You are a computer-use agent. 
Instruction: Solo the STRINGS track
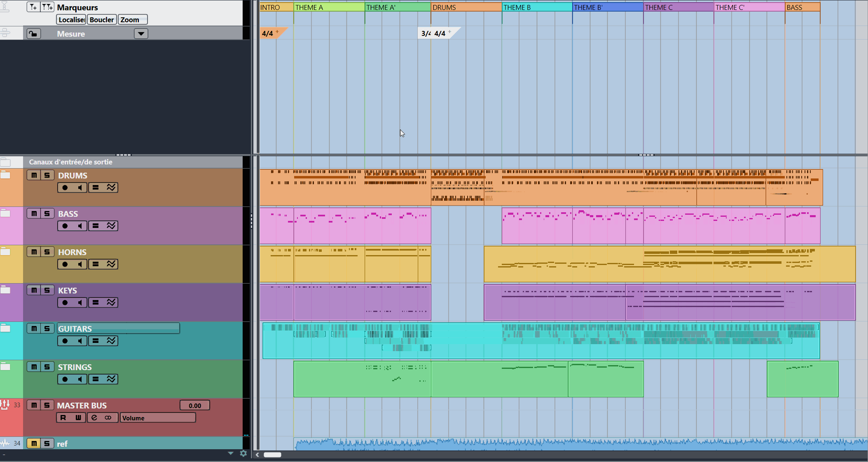(47, 366)
